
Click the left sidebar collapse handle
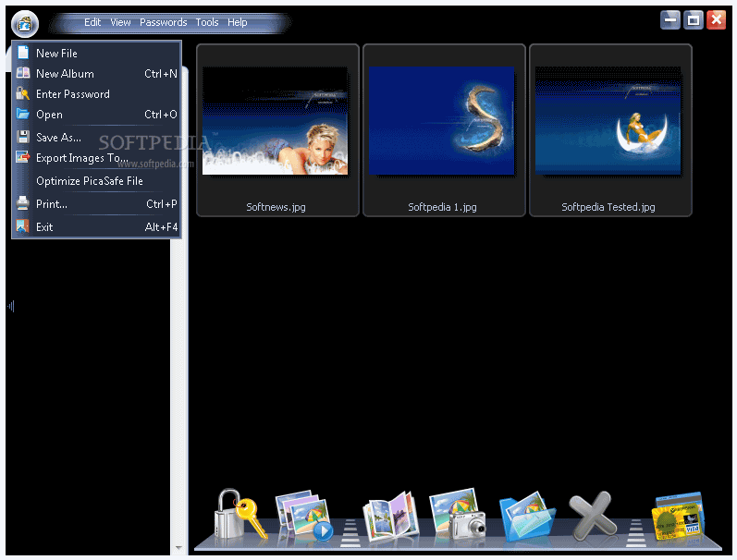point(11,306)
